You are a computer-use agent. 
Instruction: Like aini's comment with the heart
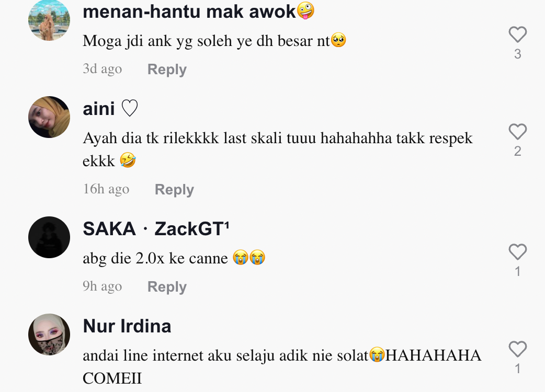(518, 132)
